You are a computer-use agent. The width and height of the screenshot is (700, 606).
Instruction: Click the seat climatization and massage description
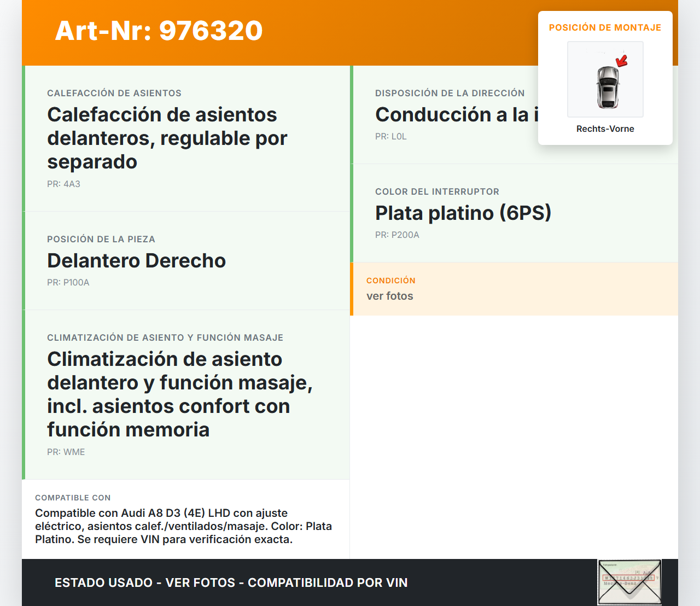(179, 394)
